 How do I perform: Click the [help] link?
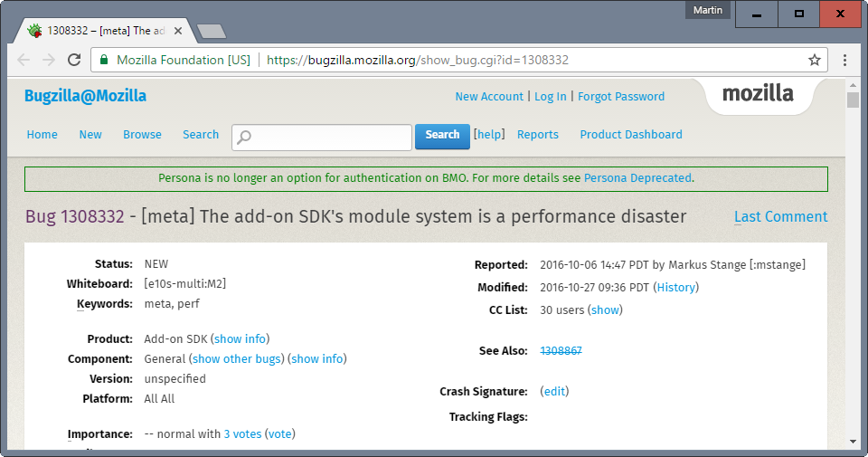pyautogui.click(x=489, y=135)
